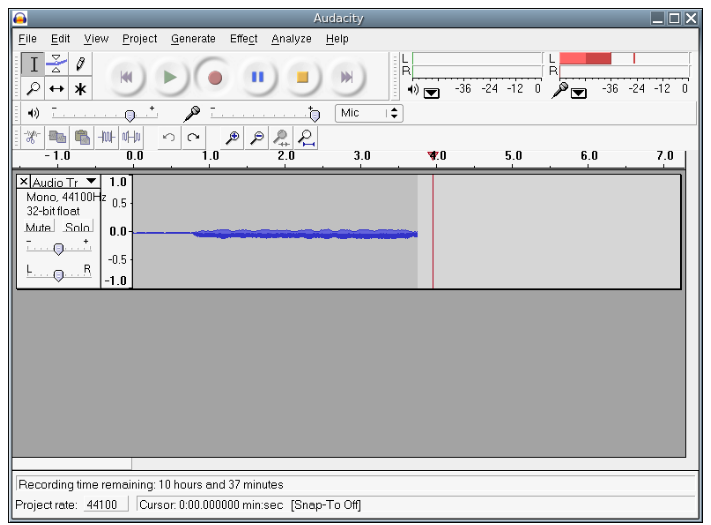Viewport: 711px width, 525px height.
Task: Click the output volume slider handle
Action: tap(130, 115)
